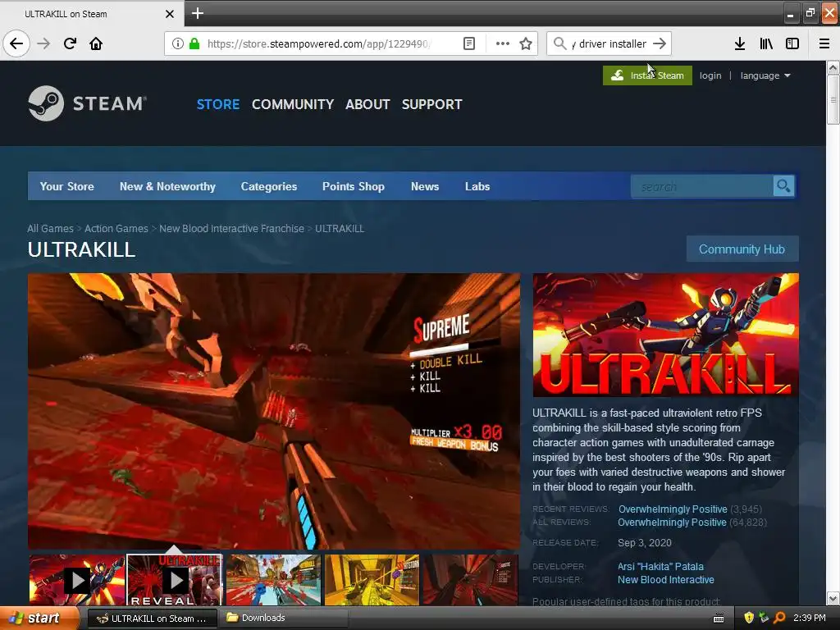840x630 pixels.
Task: Click the search bar magnifier icon
Action: (559, 43)
